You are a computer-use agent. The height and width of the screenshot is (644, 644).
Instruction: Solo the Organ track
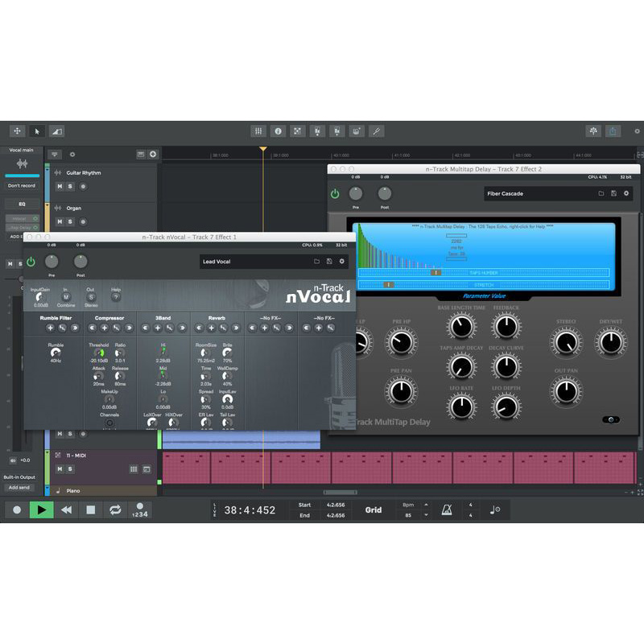[x=70, y=222]
